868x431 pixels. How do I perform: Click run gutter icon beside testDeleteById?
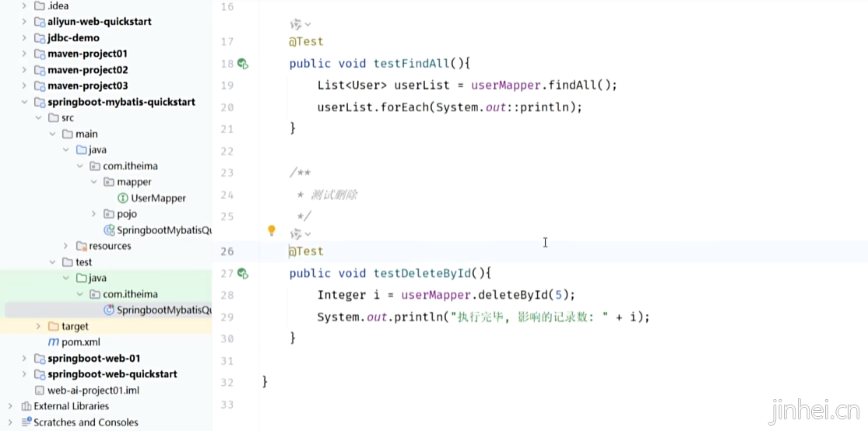coord(242,273)
